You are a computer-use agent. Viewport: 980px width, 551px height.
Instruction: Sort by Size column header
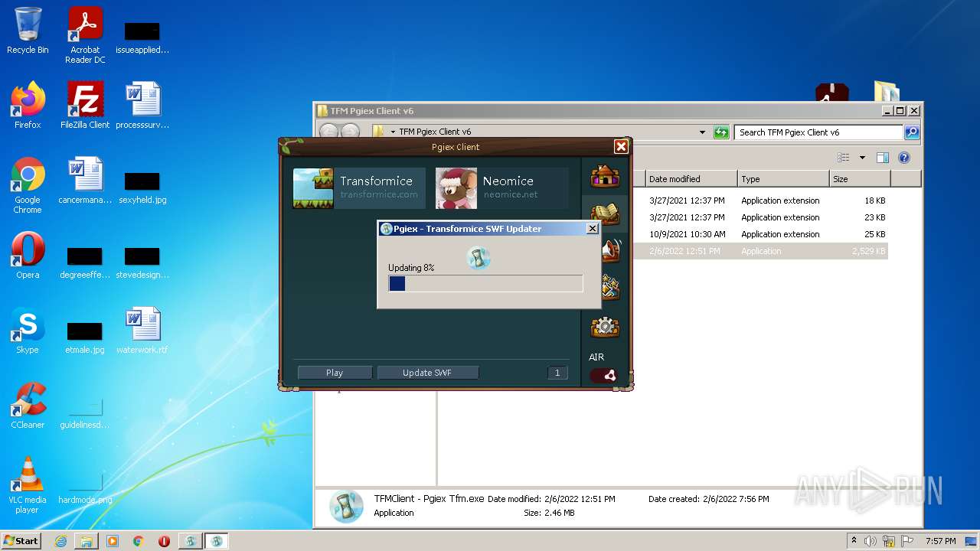[860, 179]
